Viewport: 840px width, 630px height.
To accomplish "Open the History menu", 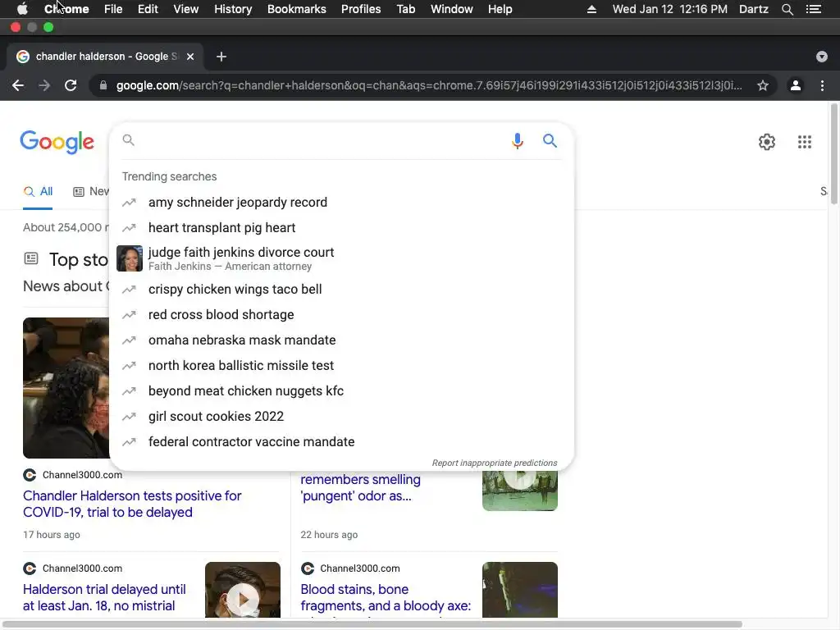I will coord(233,9).
